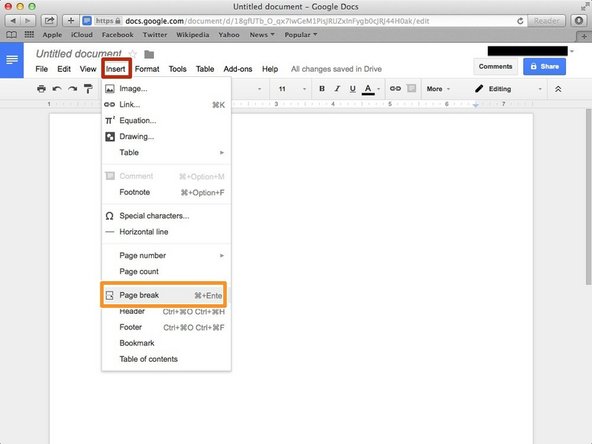Select Header in the Insert menu
The image size is (592, 444).
click(x=166, y=311)
